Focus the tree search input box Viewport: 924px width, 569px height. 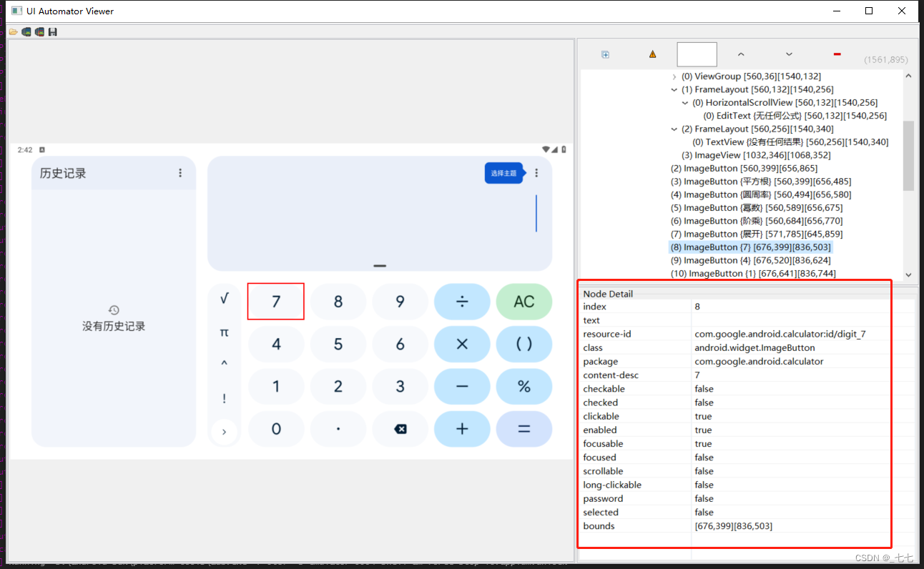697,54
